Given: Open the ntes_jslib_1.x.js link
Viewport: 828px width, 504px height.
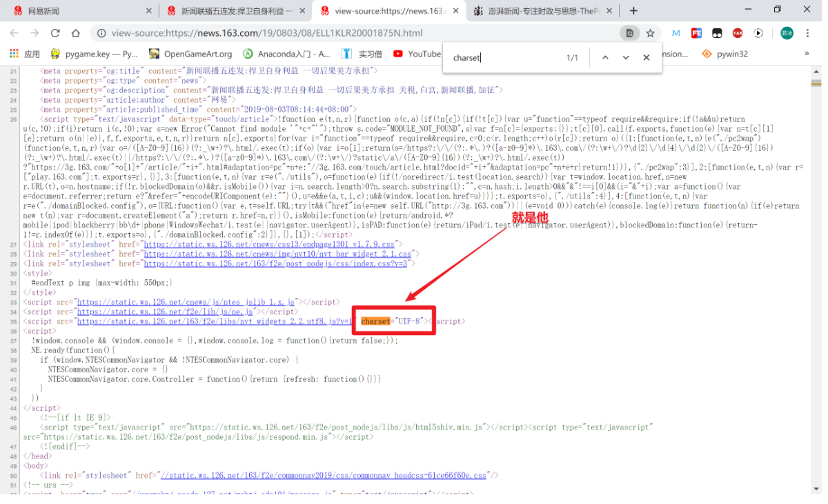Looking at the screenshot, I should (x=186, y=302).
